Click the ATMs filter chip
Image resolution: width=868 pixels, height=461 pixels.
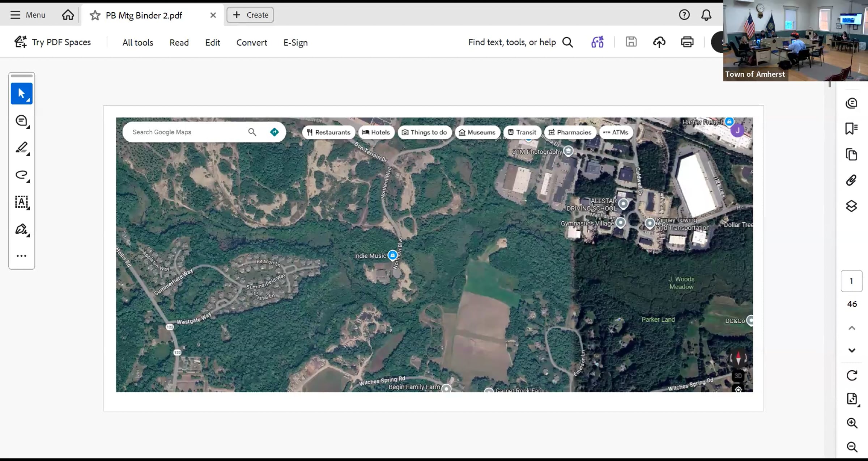click(616, 132)
